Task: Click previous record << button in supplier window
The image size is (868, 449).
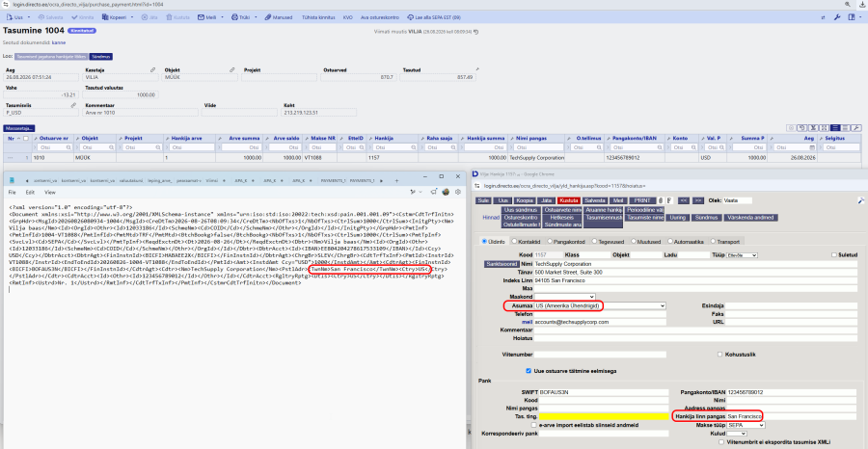Action: click(x=683, y=200)
